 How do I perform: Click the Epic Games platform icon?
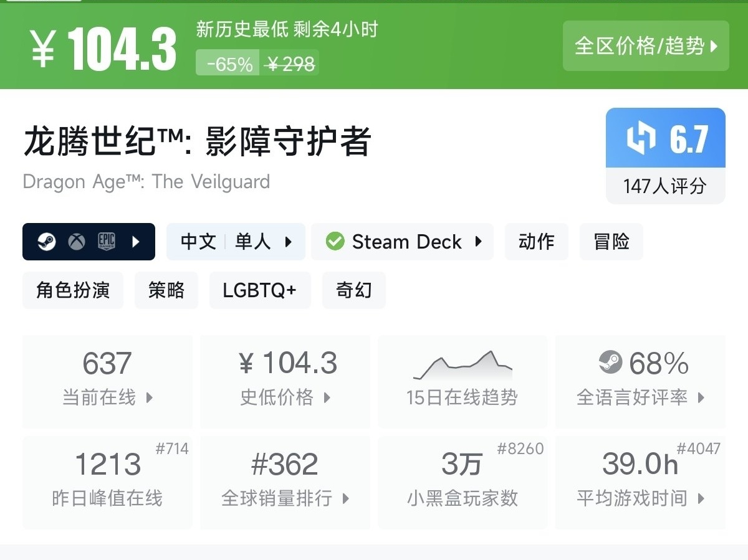pos(107,242)
